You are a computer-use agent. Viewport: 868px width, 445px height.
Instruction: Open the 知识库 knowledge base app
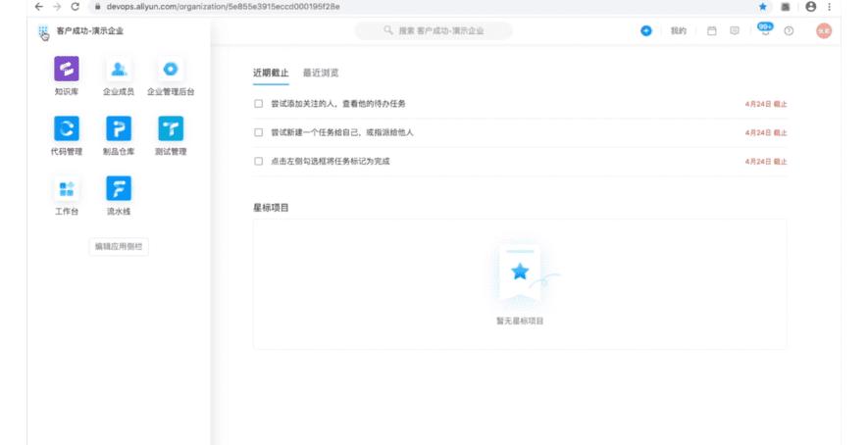67,69
